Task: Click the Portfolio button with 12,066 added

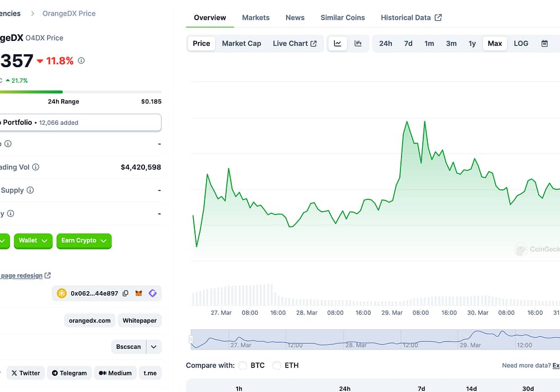Action: tap(80, 123)
